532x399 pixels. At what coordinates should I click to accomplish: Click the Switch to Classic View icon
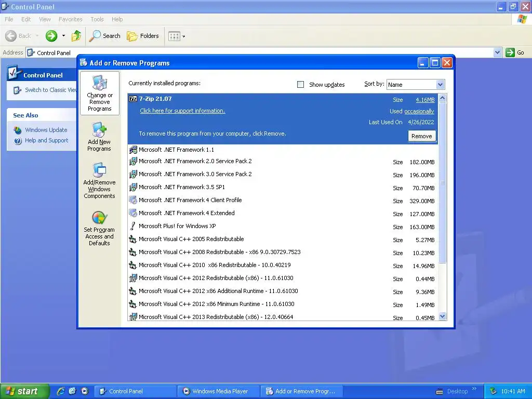click(x=17, y=90)
